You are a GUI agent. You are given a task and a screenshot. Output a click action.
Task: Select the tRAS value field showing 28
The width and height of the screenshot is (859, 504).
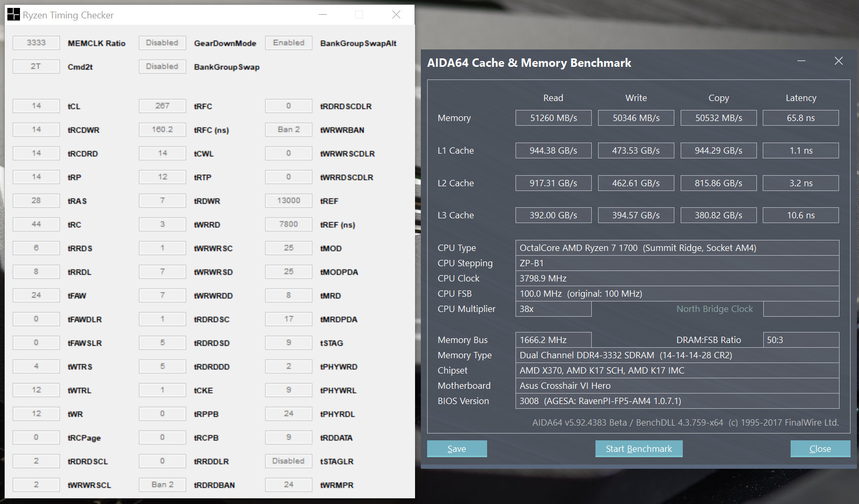[36, 200]
